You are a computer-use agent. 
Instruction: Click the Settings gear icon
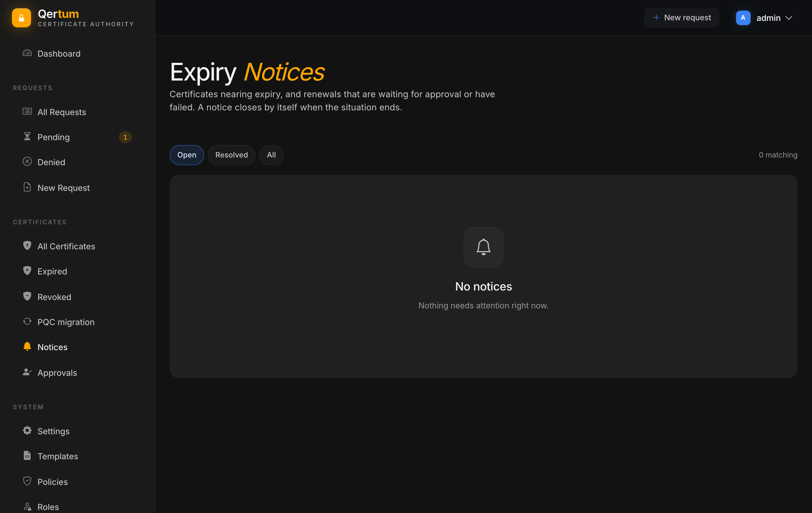(x=27, y=430)
